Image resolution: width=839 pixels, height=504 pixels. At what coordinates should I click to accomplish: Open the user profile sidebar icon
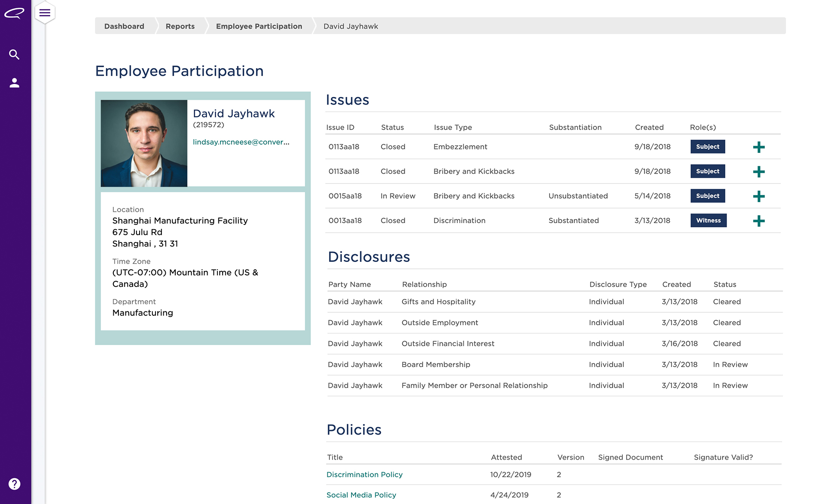tap(14, 83)
